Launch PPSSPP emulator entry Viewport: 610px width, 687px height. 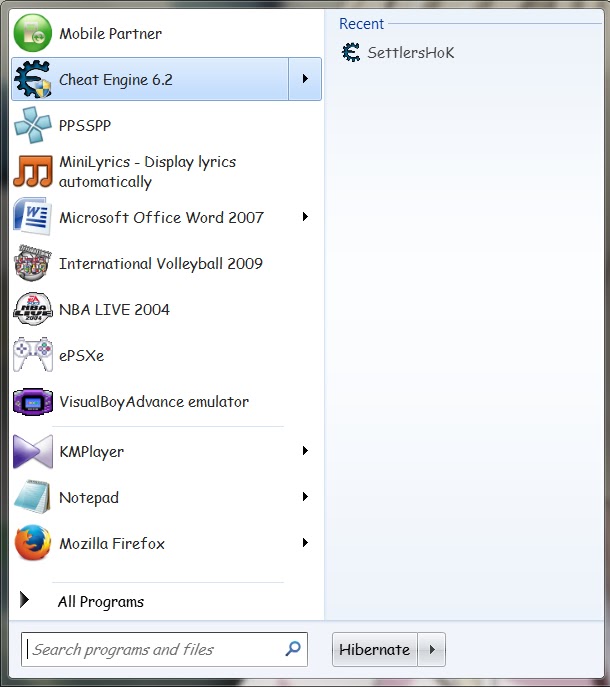(x=166, y=125)
